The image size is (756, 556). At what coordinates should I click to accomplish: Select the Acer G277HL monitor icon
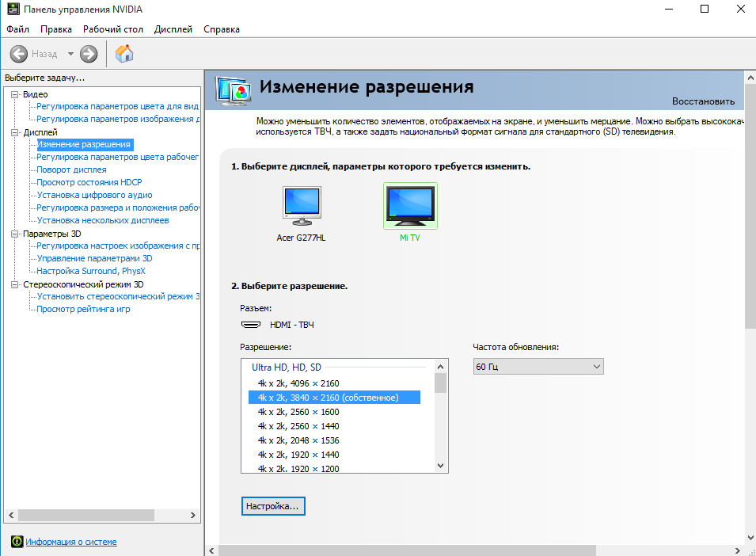pyautogui.click(x=302, y=206)
